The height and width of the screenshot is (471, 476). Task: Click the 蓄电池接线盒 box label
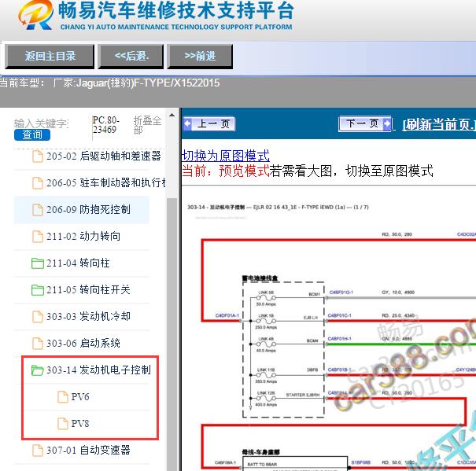coord(260,278)
